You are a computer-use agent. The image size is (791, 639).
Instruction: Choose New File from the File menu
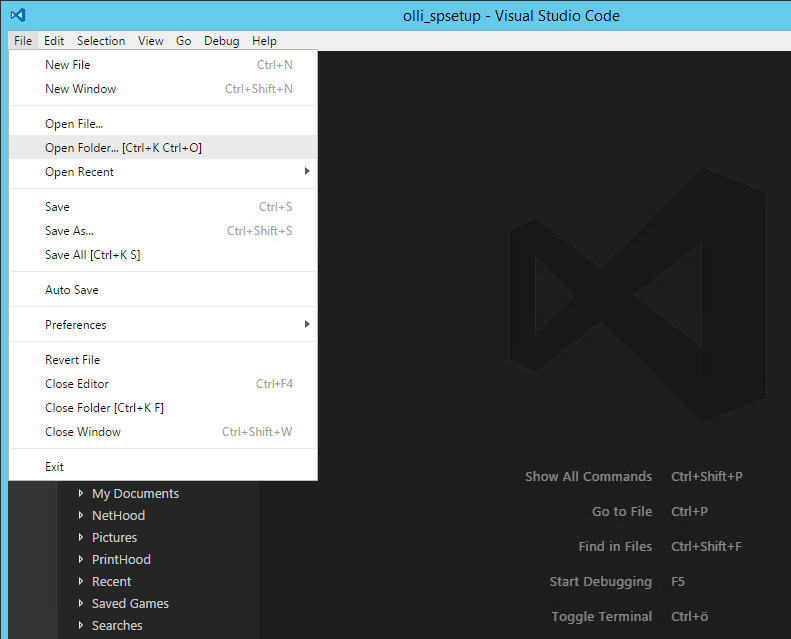pyautogui.click(x=163, y=65)
